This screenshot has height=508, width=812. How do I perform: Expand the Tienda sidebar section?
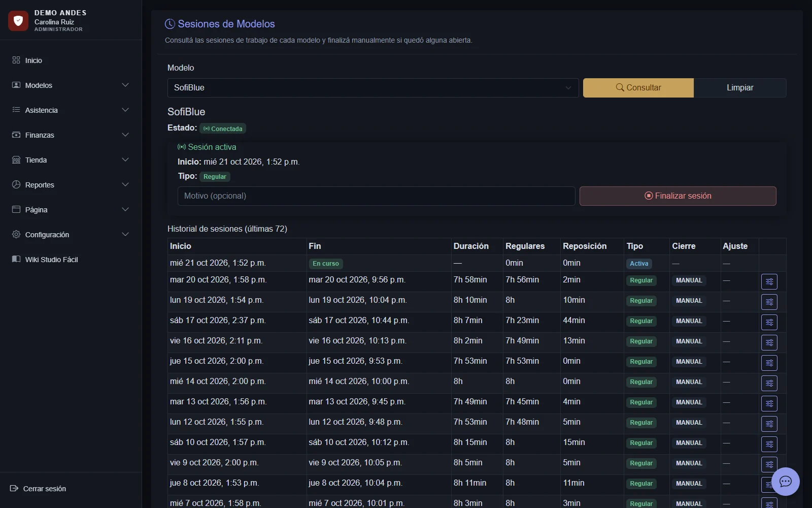click(71, 160)
